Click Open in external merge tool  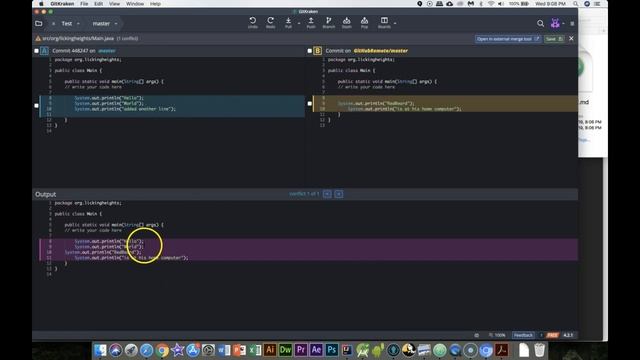(507, 39)
